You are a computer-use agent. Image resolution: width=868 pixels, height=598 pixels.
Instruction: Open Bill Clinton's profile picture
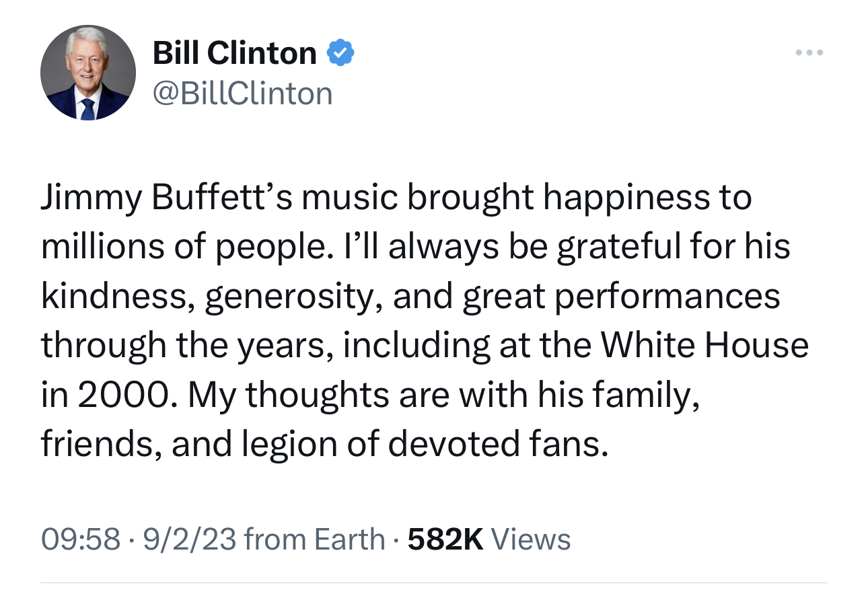(87, 73)
